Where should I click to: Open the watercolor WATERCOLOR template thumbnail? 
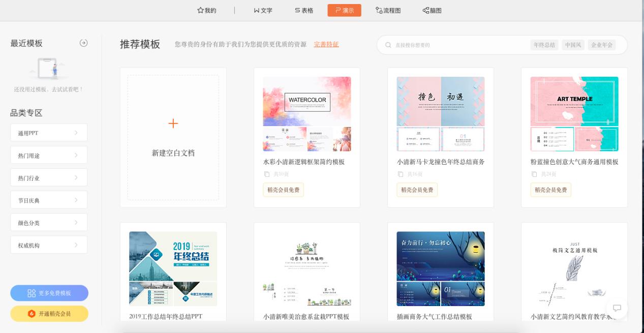tap(306, 113)
